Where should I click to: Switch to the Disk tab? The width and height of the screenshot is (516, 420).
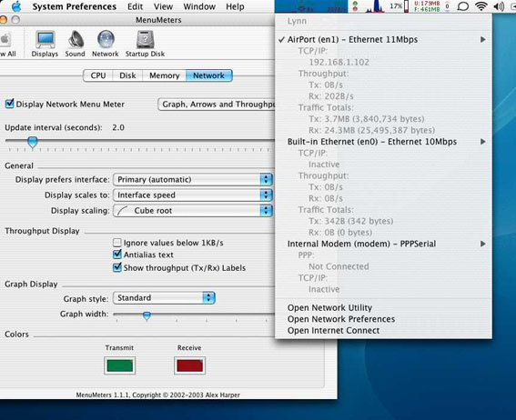coord(127,75)
